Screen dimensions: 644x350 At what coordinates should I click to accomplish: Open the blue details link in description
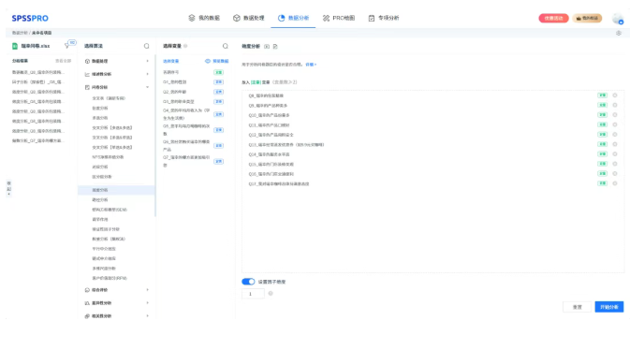tap(311, 65)
